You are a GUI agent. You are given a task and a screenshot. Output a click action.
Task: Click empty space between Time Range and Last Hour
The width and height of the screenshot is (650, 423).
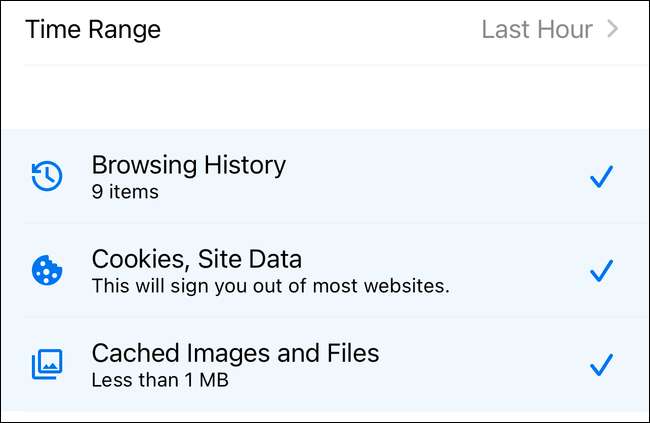[x=320, y=29]
